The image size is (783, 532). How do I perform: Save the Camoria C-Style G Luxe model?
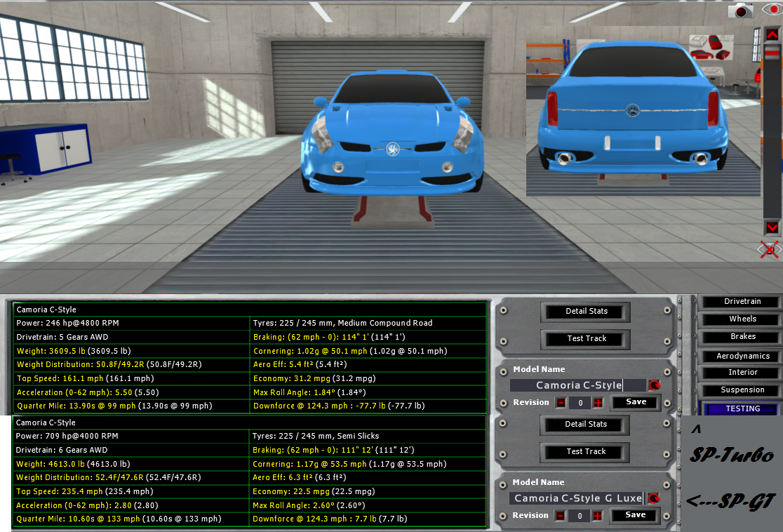(636, 515)
